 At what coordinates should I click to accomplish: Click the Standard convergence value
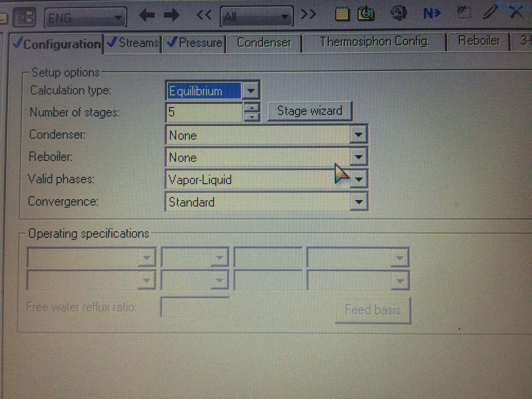pos(192,202)
